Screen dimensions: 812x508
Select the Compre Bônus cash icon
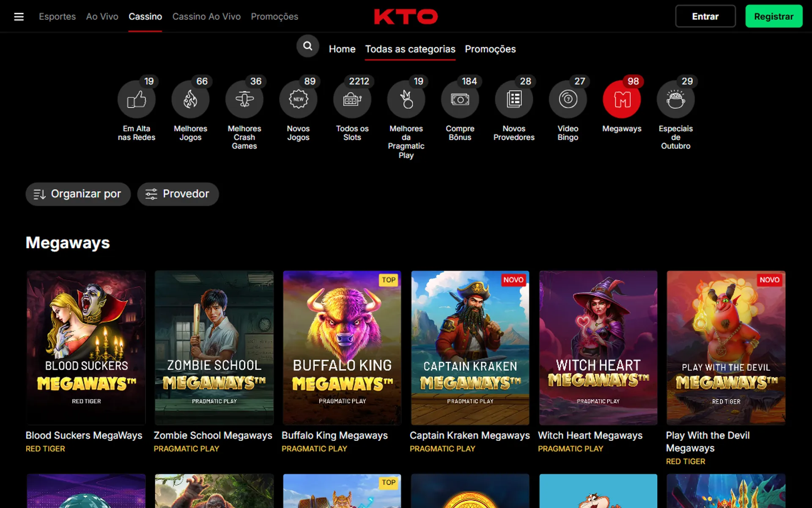click(460, 99)
